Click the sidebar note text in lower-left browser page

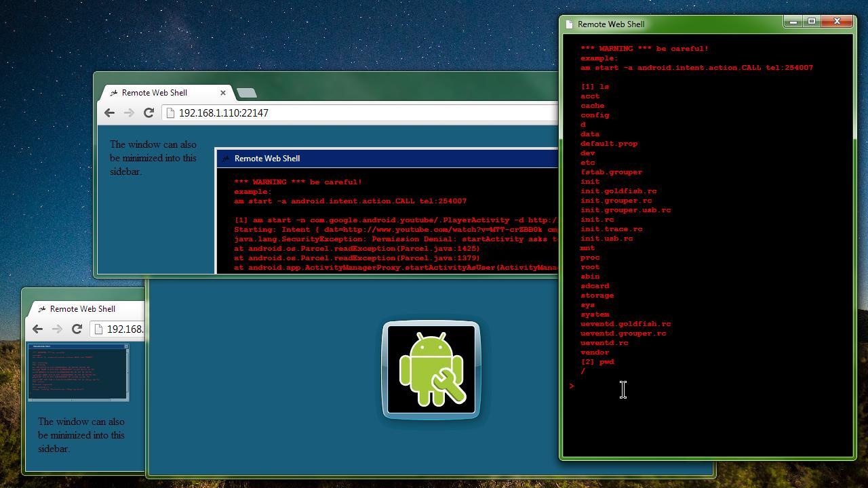click(81, 435)
